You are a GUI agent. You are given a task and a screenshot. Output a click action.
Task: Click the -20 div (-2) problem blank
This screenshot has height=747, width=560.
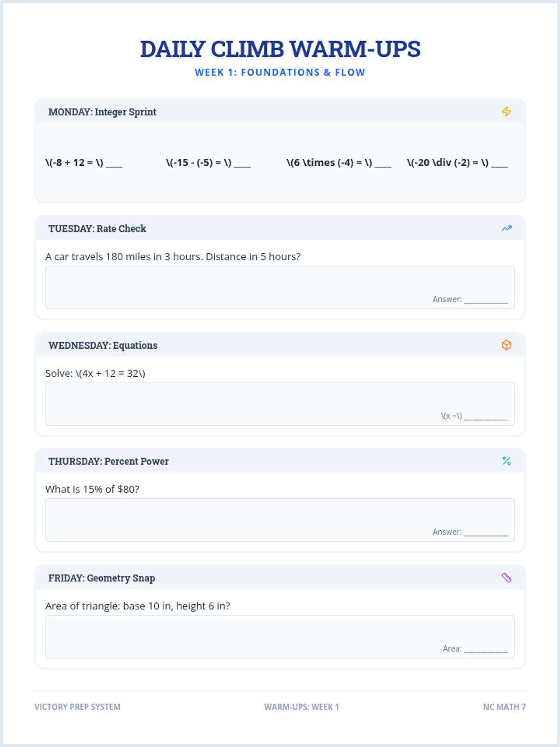pos(499,164)
